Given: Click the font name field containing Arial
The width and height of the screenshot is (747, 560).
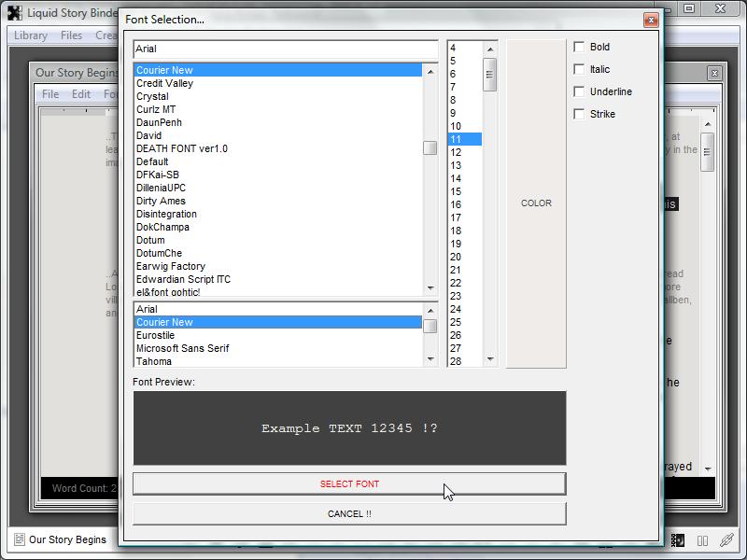Looking at the screenshot, I should 285,49.
